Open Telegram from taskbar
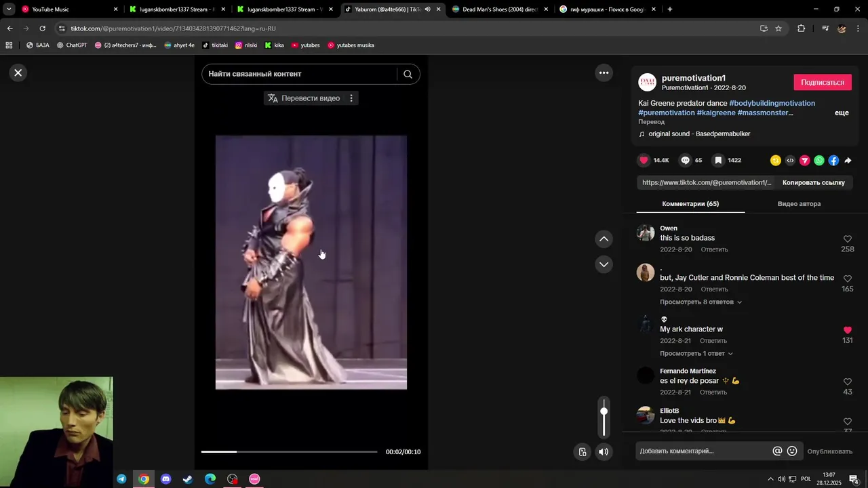The width and height of the screenshot is (868, 488). [121, 479]
